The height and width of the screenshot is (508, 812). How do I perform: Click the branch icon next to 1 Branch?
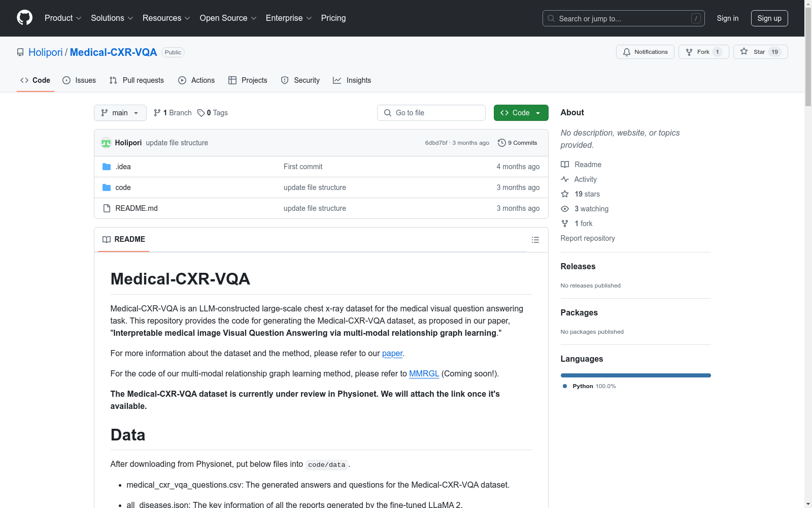coord(157,113)
